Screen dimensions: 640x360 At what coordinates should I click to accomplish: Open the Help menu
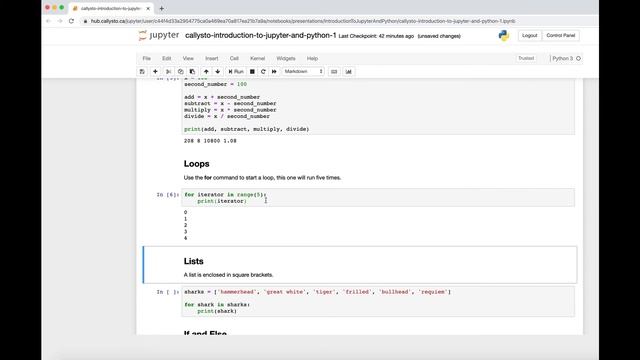(312, 58)
